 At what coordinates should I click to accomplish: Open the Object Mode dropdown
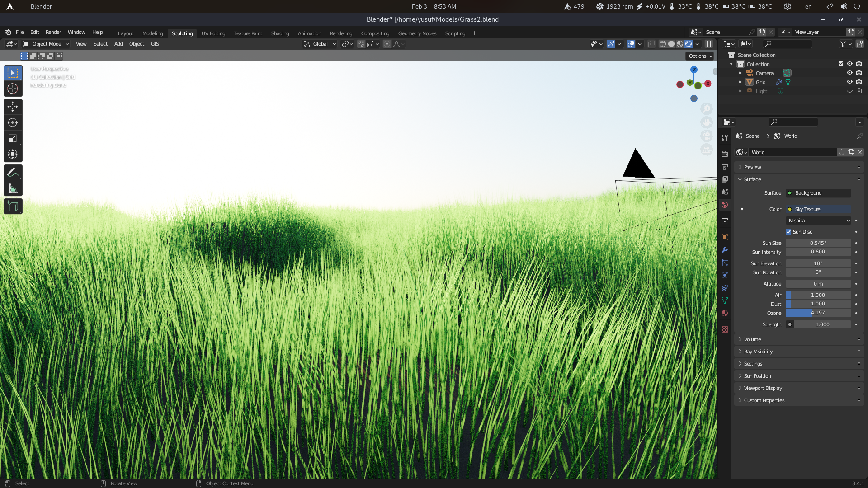click(46, 44)
